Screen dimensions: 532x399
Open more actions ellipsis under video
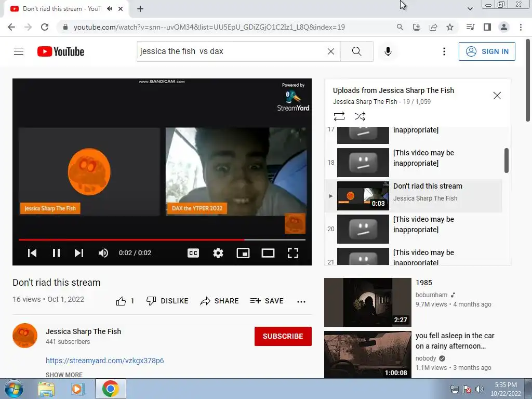click(301, 301)
